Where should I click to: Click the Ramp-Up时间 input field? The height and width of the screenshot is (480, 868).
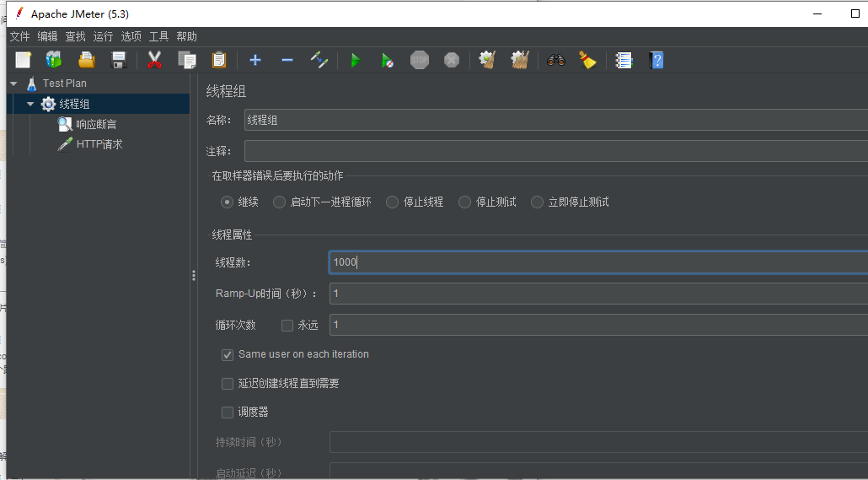click(x=598, y=294)
